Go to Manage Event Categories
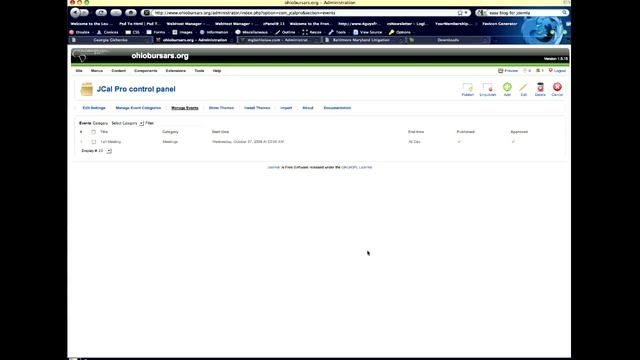Viewport: 640px width, 360px height. click(138, 108)
